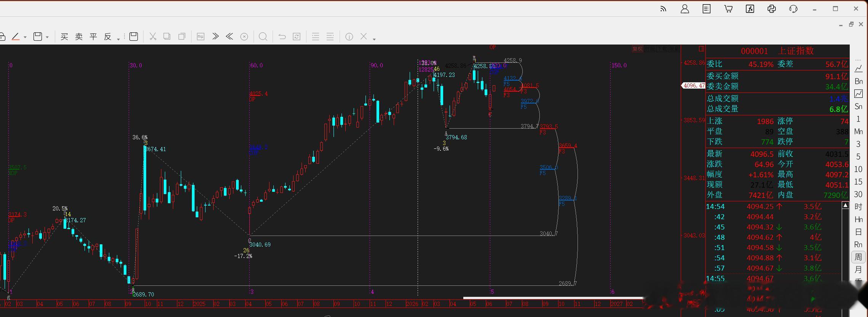The image size is (868, 317).
Task: Select the 日 daily period
Action: [x=858, y=232]
